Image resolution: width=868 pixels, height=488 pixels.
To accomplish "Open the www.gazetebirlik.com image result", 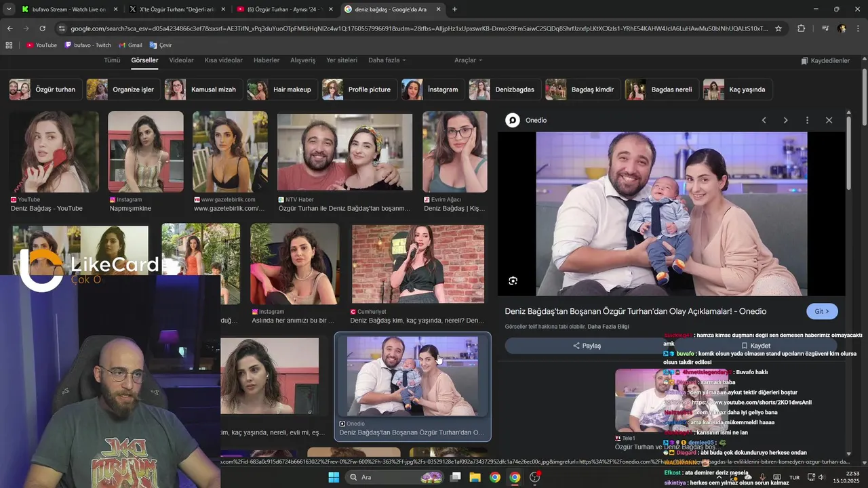I will pos(230,152).
